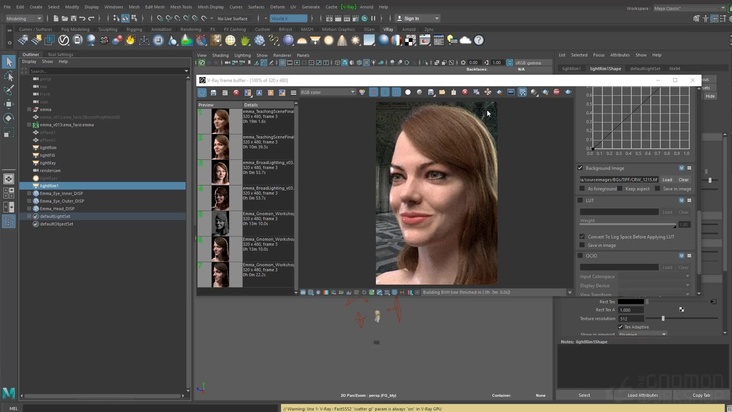Click the green plant shelf icon

(245, 41)
